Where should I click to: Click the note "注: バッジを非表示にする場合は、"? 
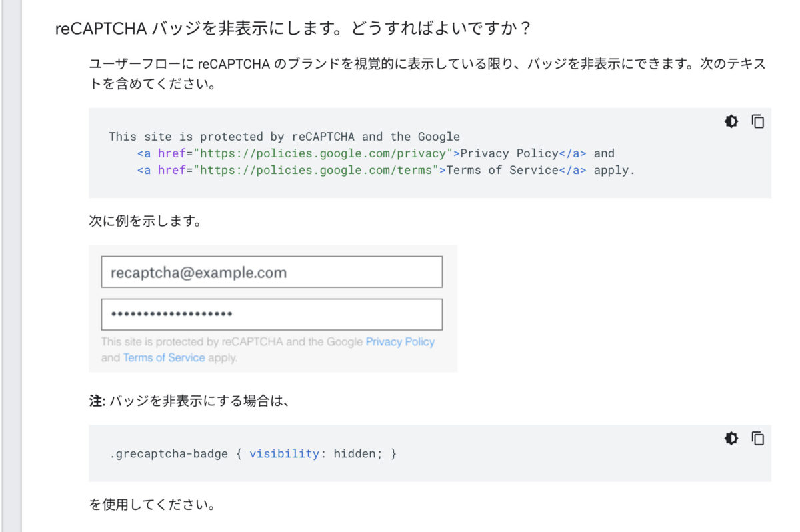click(189, 401)
